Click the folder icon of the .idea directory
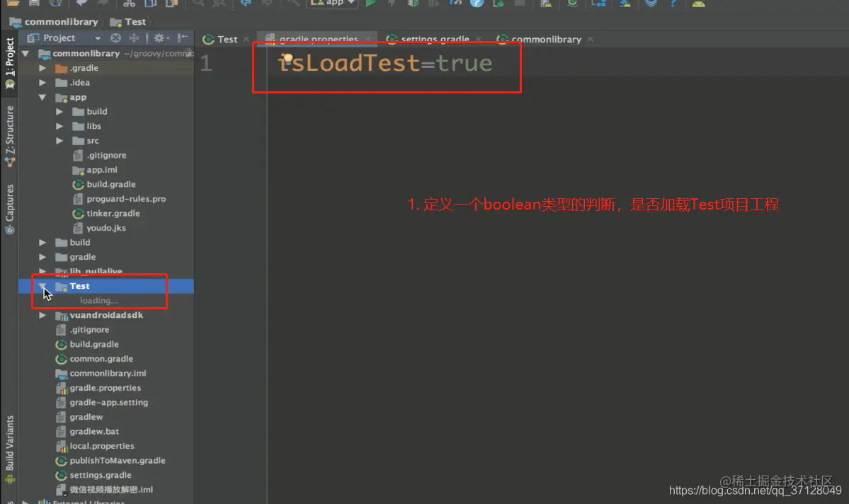Screen dimensions: 849x504 tap(61, 82)
